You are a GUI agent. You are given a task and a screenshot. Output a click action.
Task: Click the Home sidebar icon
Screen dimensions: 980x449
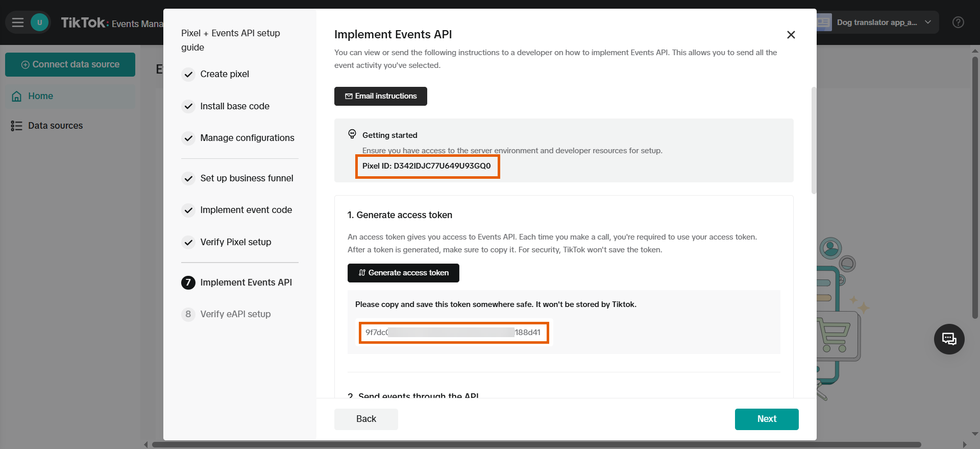17,96
